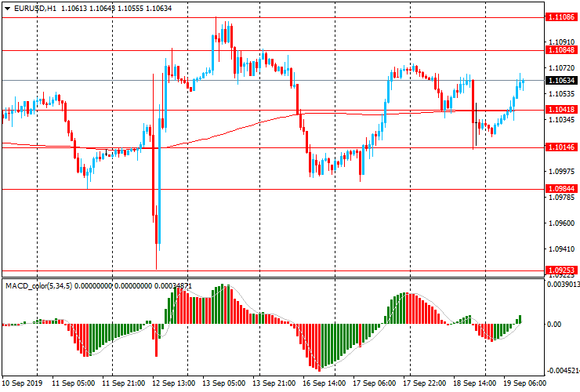Select the last green MACD histogram bar
Viewport: 580px width, 392px height.
click(520, 320)
